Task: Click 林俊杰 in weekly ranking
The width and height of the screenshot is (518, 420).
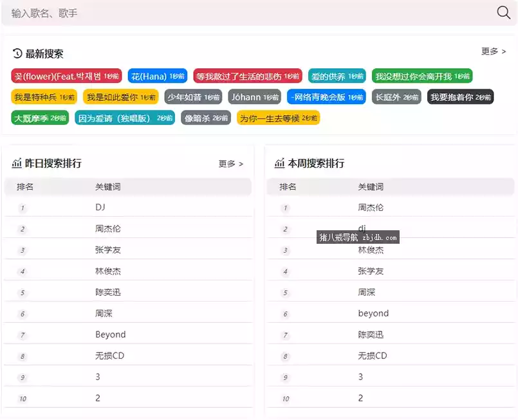Action: 371,250
